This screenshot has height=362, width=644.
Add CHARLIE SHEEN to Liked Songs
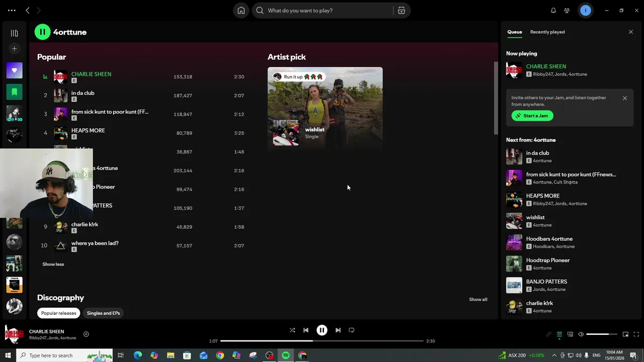click(86, 334)
